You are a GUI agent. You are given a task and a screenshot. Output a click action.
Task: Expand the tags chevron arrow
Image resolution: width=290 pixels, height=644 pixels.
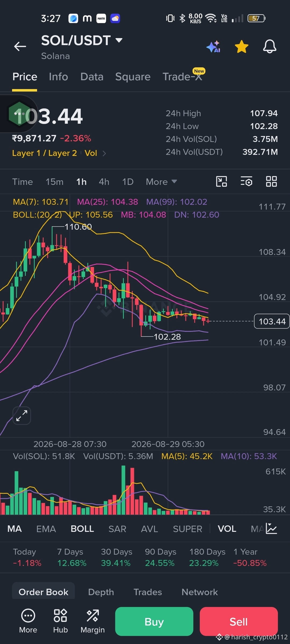[x=104, y=153]
